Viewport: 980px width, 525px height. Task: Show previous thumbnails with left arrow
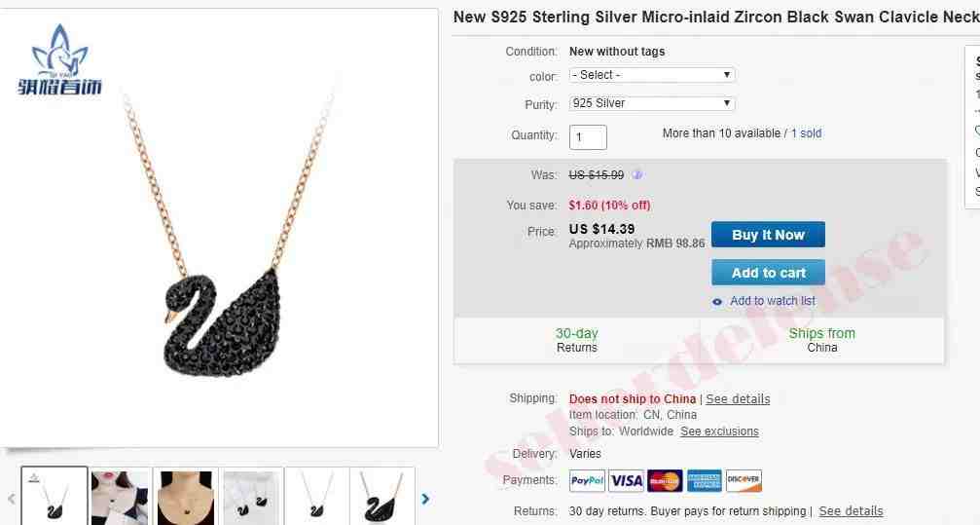pos(12,499)
